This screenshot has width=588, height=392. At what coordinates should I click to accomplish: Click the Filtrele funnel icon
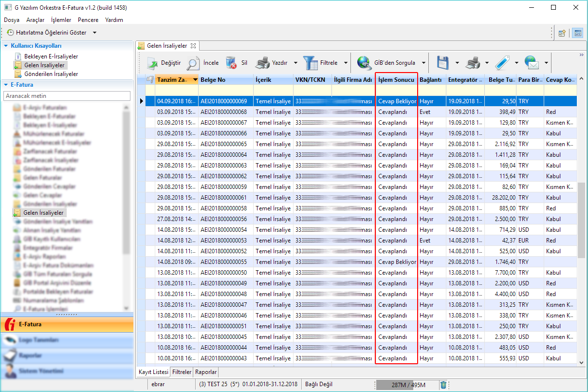310,63
